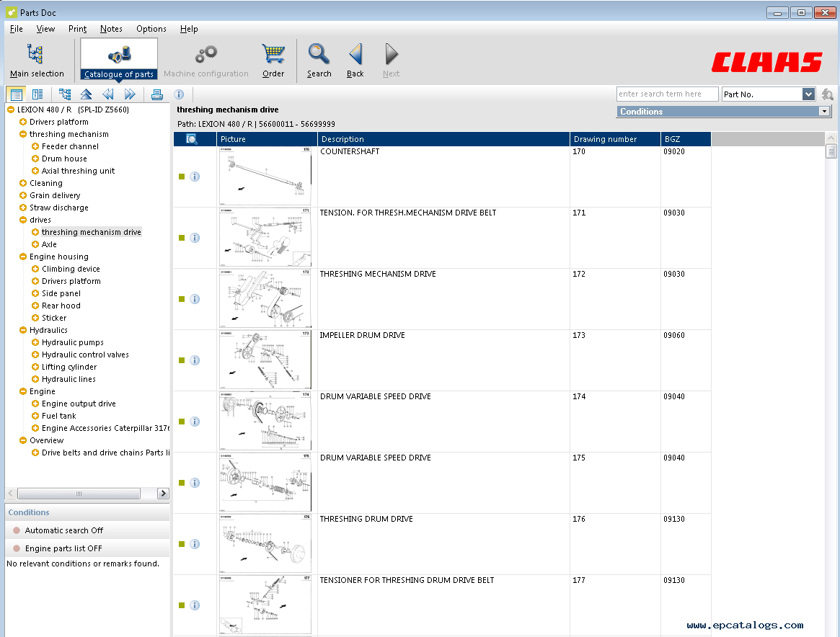Click the tree structure view icon
This screenshot has width=840, height=637.
(x=64, y=94)
